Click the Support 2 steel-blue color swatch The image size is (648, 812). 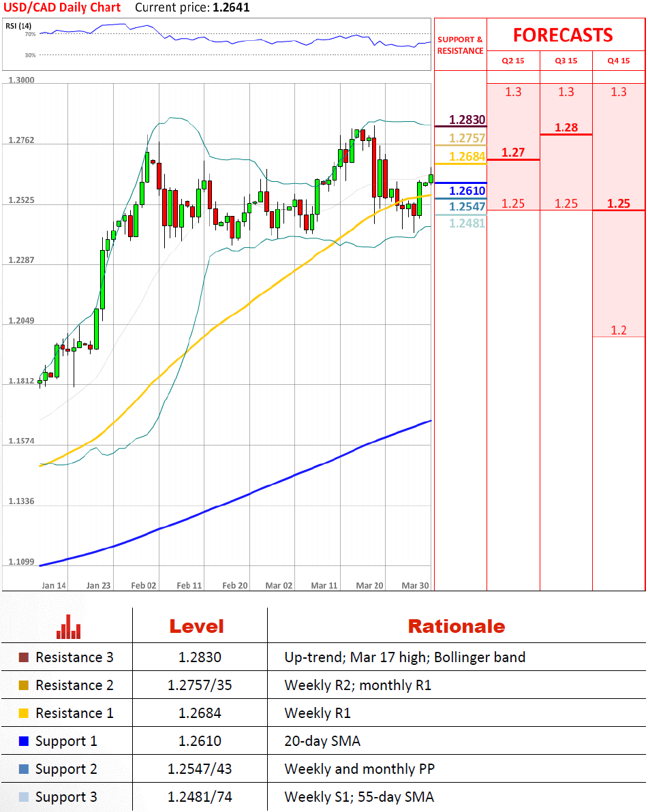click(23, 769)
